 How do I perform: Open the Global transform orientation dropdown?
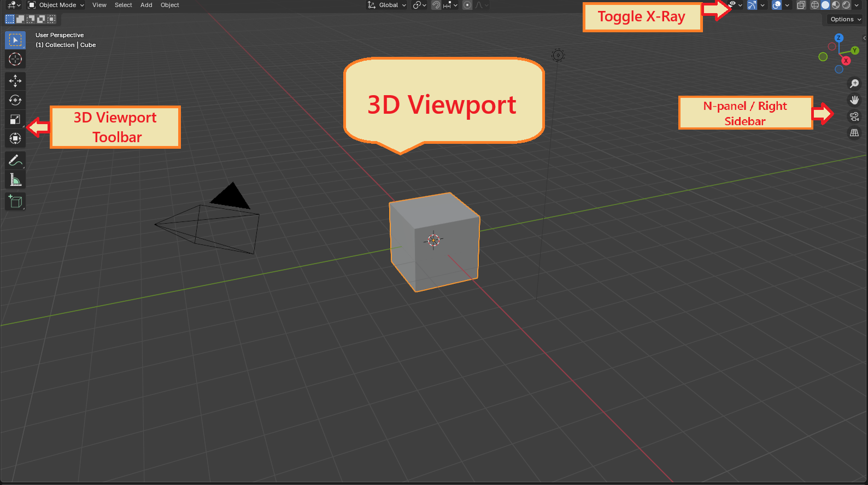(x=387, y=5)
